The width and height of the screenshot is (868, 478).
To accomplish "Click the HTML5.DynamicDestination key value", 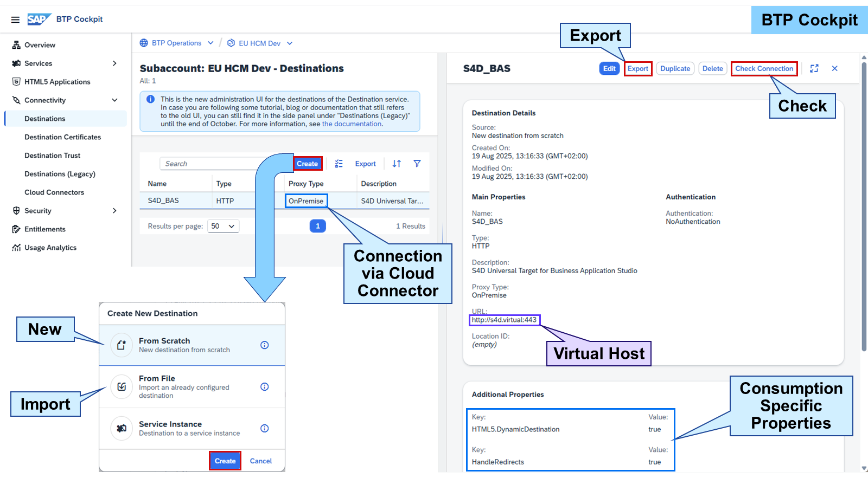I will 515,429.
